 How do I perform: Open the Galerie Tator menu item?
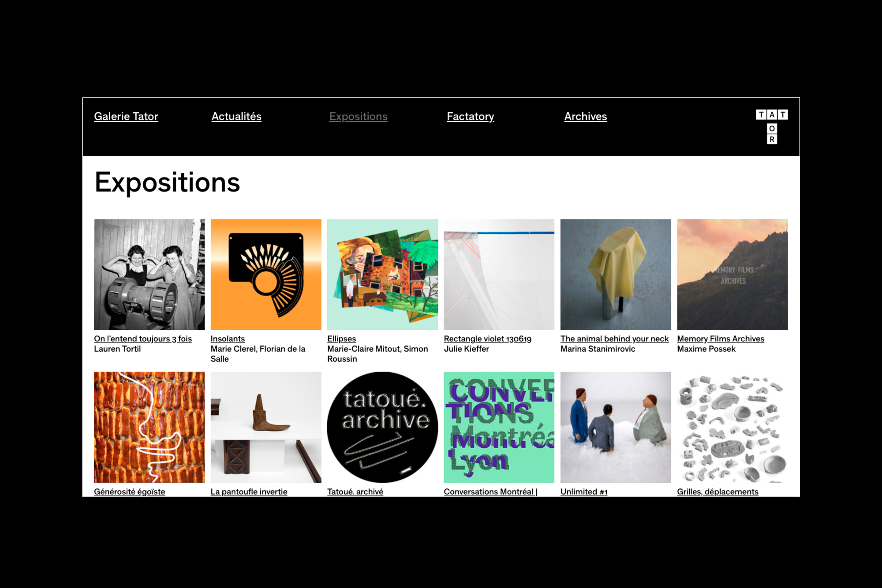click(x=126, y=116)
